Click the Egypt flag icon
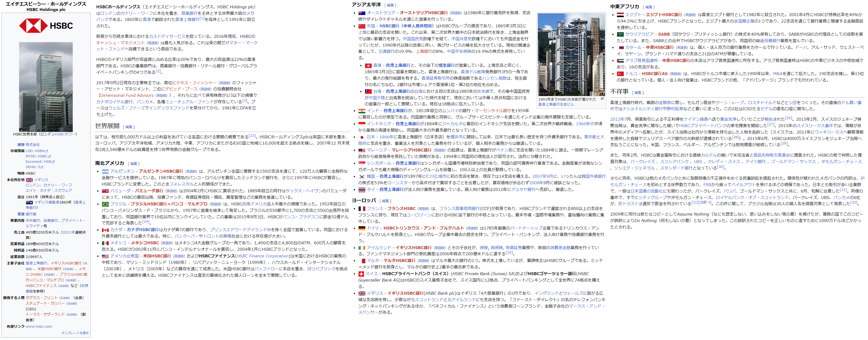This screenshot has height=340, width=868. (620, 15)
